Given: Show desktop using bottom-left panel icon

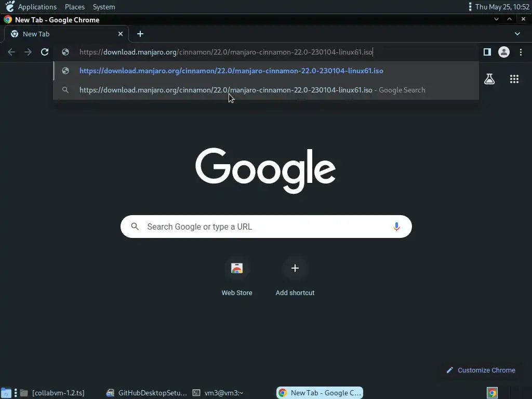Looking at the screenshot, I should [6, 393].
